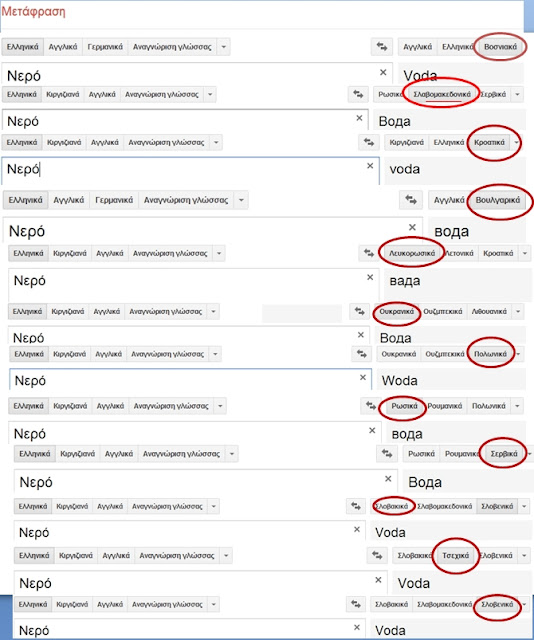Clear the text box translated as вада
Screen dimensions: 534x640
click(x=370, y=277)
